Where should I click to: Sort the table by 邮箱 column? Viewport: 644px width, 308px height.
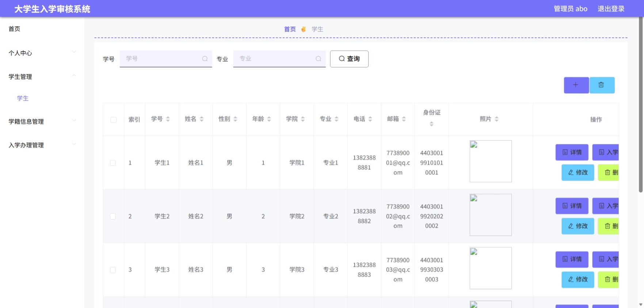coord(404,119)
